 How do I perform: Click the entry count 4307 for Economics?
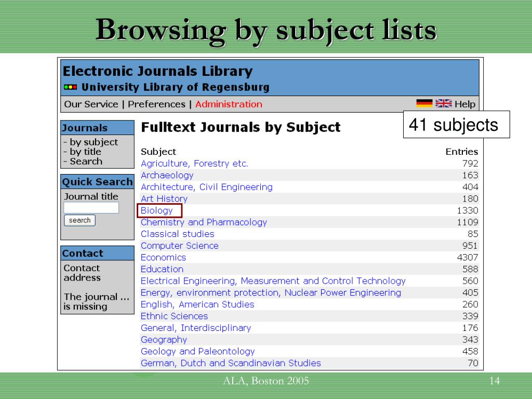(468, 258)
